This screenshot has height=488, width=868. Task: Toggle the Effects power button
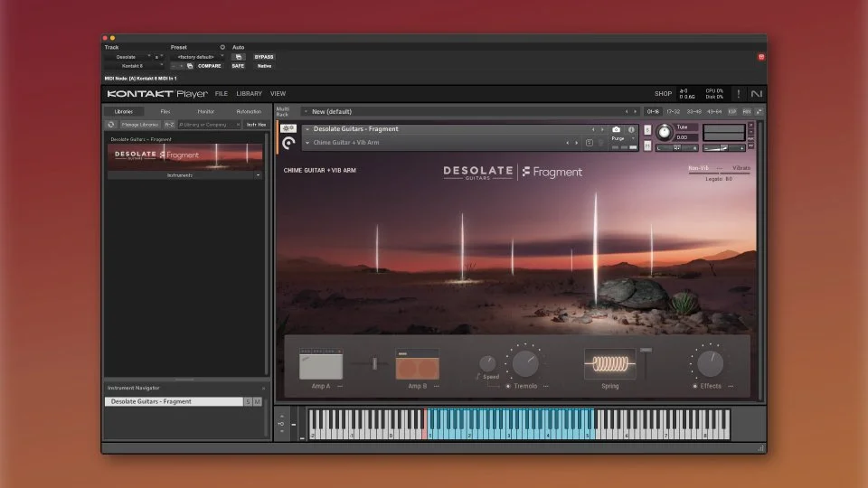pyautogui.click(x=694, y=386)
